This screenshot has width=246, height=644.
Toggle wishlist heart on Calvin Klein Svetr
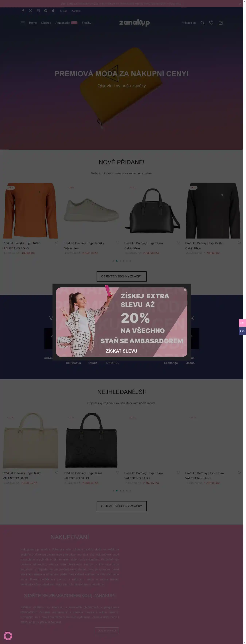(239, 243)
